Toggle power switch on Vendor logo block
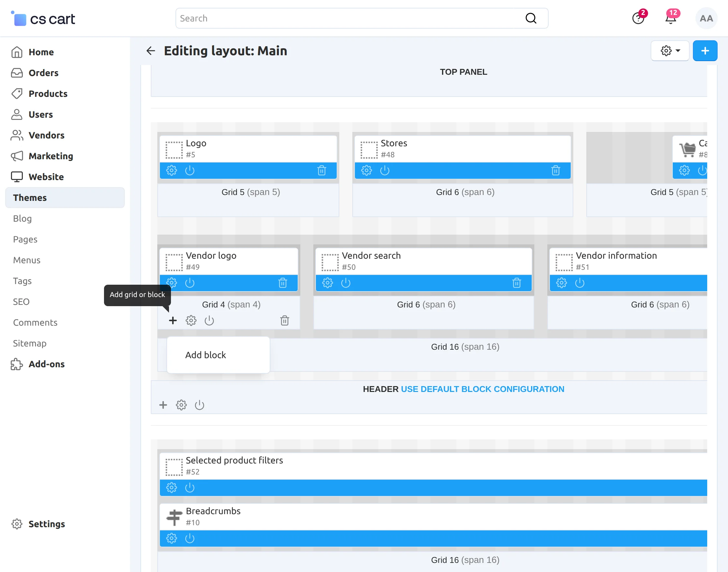Viewport: 728px width, 572px height. [x=189, y=283]
